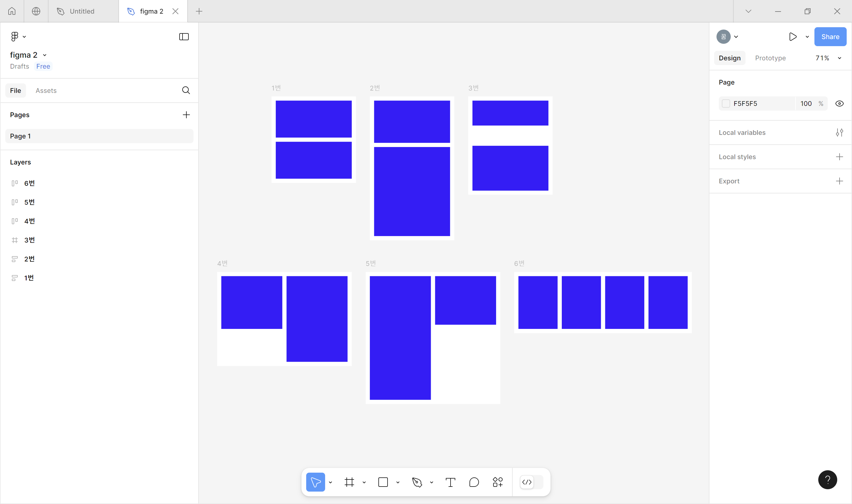Select the top rectangle in frame 3번

point(510,113)
